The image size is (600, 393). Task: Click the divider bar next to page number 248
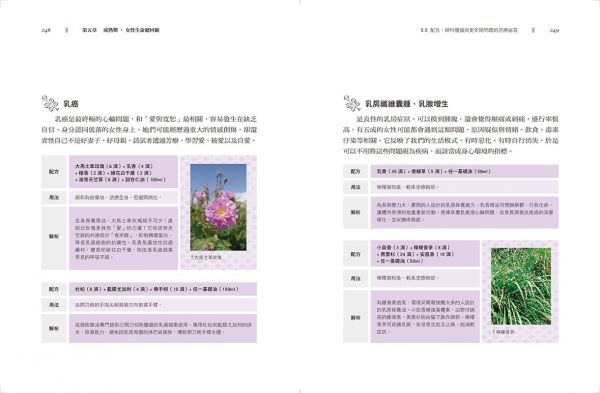67,30
